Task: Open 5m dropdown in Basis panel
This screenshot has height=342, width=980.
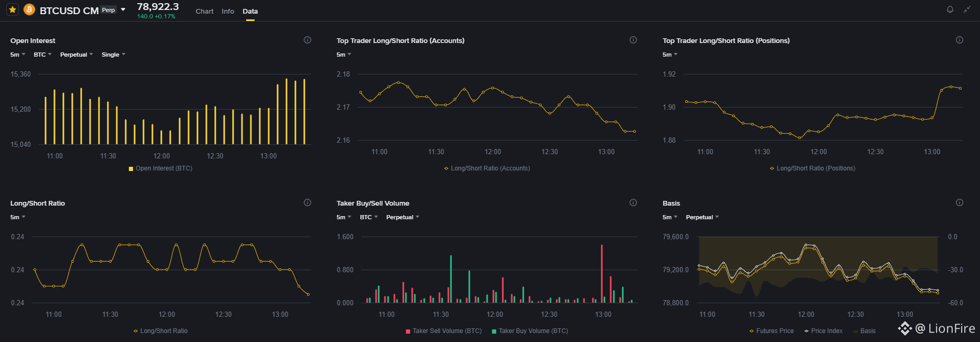Action: [670, 217]
